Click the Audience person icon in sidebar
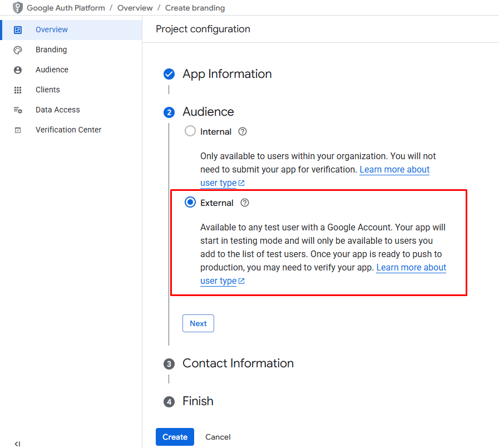 18,70
